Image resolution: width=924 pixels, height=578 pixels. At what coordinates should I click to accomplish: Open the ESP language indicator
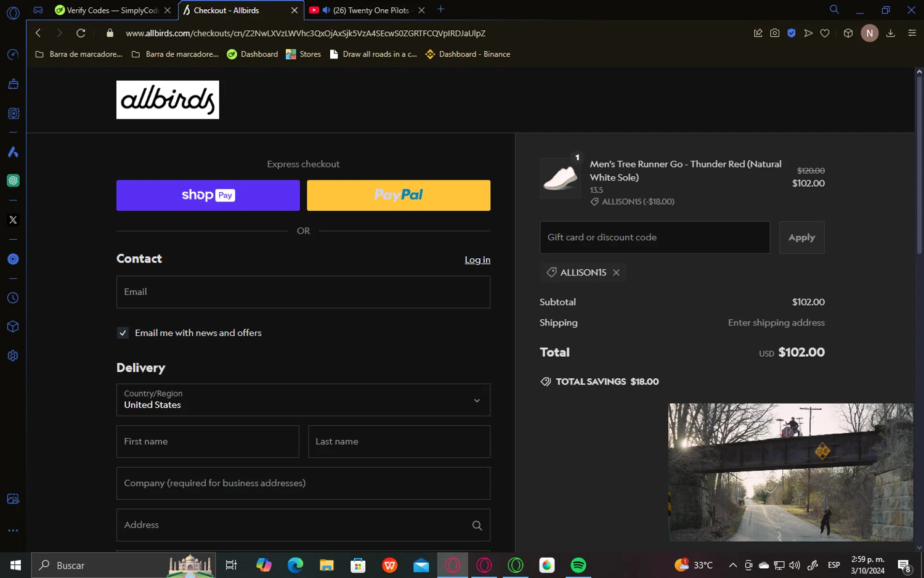(834, 565)
